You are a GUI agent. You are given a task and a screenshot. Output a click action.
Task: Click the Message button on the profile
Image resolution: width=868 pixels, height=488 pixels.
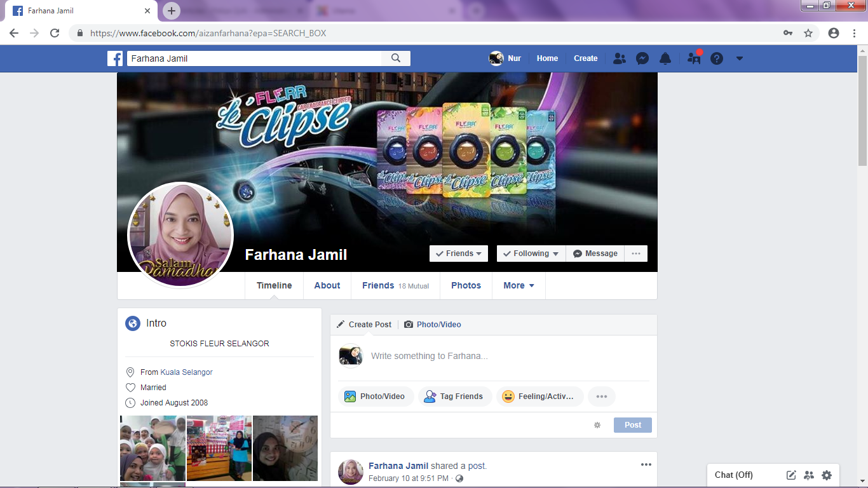[595, 254]
